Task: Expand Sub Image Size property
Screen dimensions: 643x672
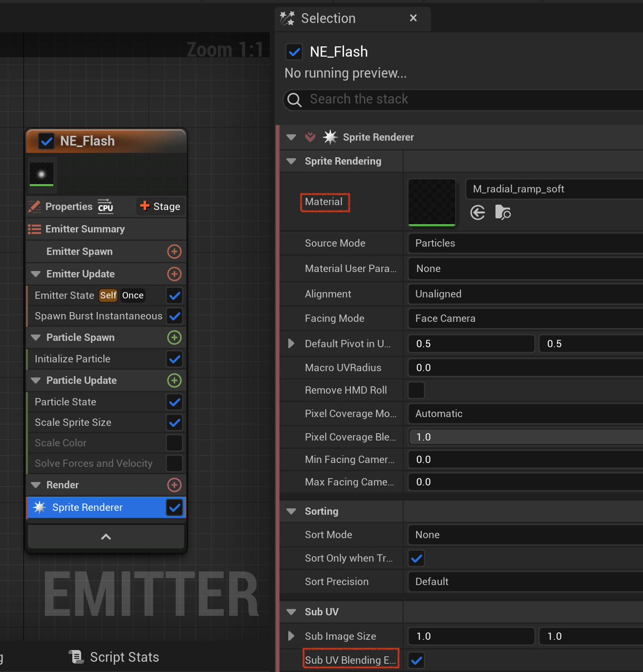Action: tap(291, 636)
